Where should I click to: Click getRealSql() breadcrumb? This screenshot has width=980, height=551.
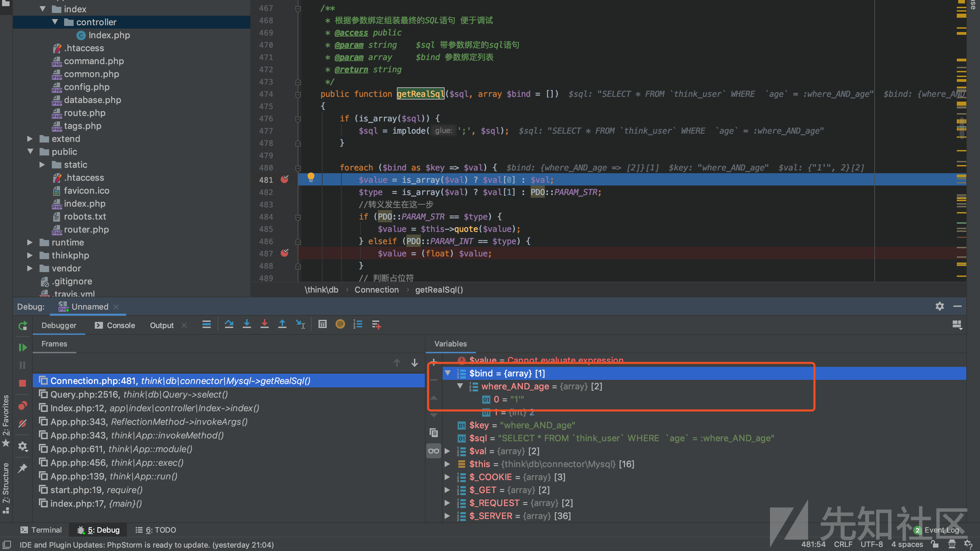coord(439,289)
